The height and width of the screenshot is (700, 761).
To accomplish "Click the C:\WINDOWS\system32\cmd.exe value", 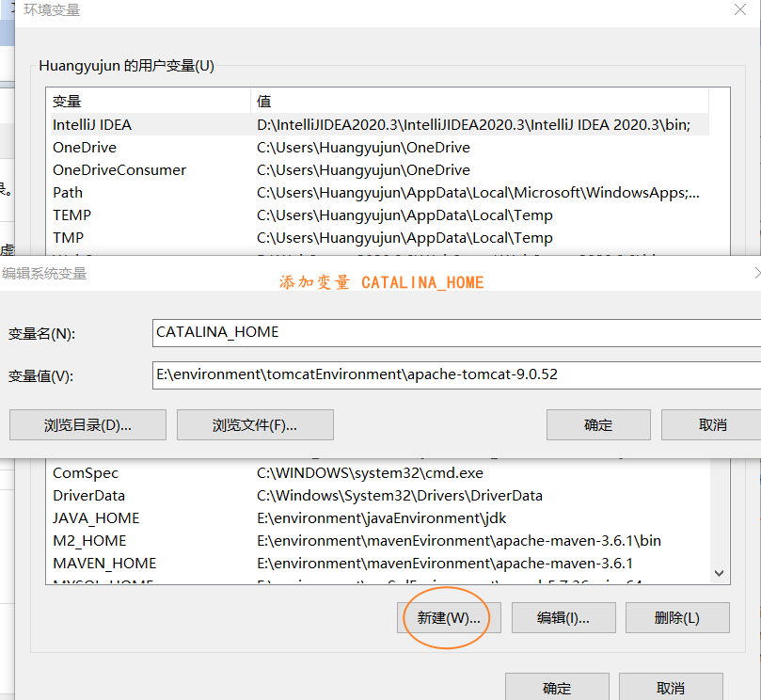I will click(x=370, y=473).
